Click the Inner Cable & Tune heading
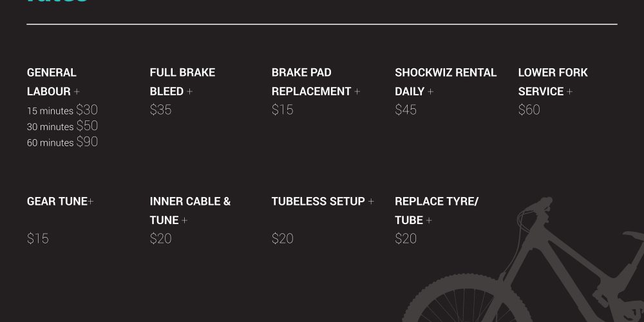 190,211
